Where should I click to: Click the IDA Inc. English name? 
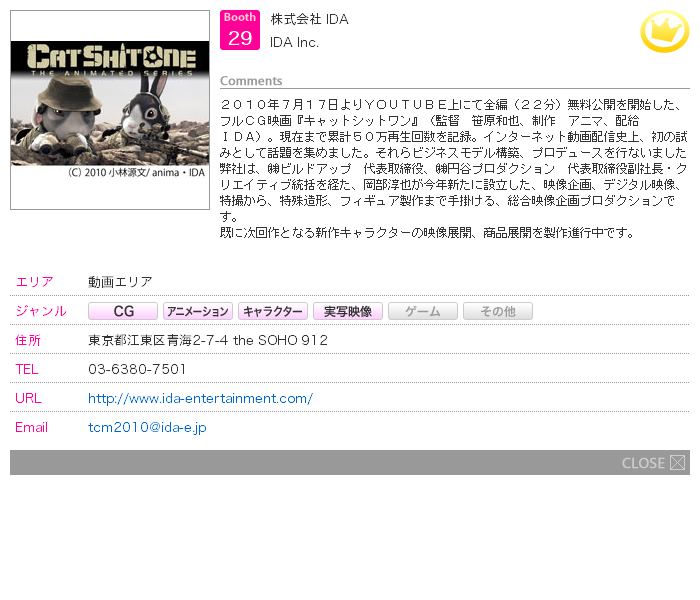(294, 42)
